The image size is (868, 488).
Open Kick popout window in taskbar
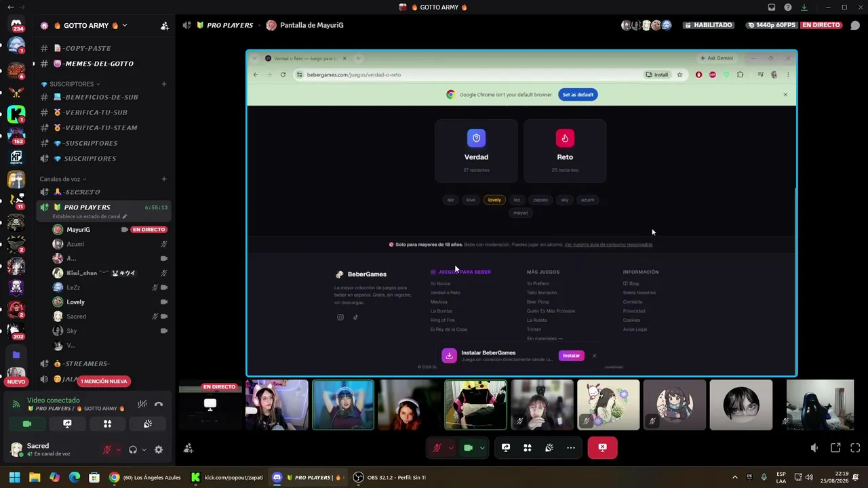[x=227, y=477]
